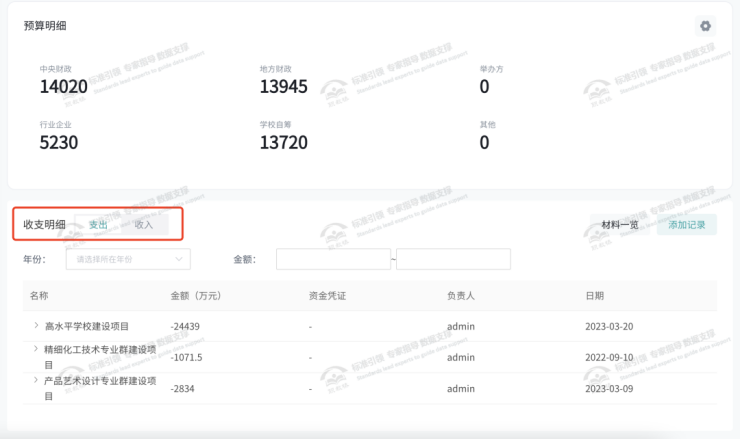Click the 负责人 column header
740x439 pixels.
tap(460, 296)
